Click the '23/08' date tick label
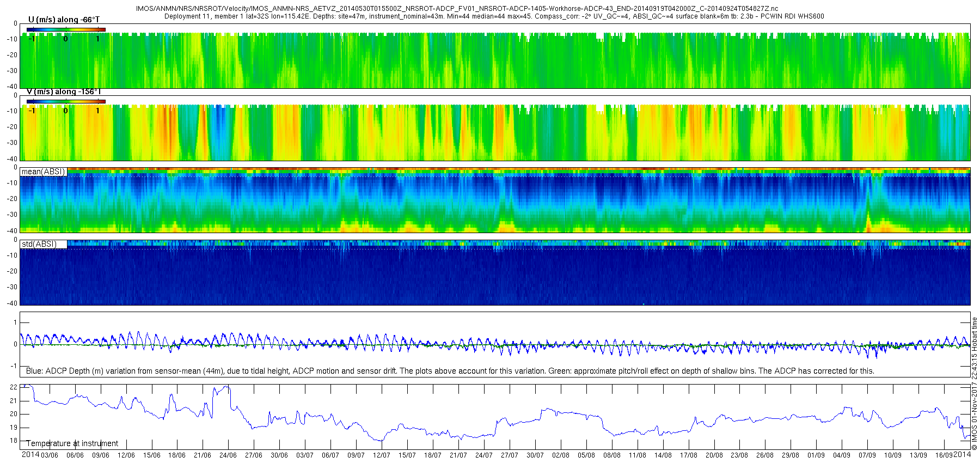 [x=739, y=455]
